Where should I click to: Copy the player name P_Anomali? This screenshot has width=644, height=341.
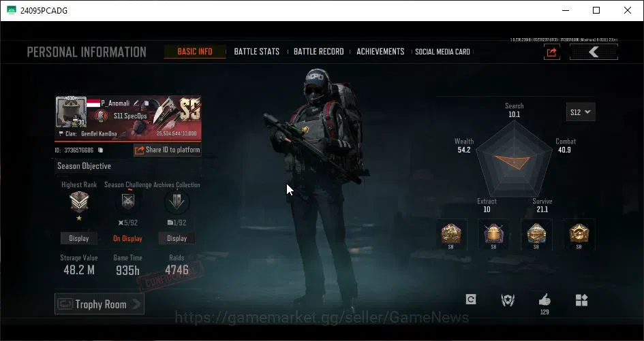146,103
